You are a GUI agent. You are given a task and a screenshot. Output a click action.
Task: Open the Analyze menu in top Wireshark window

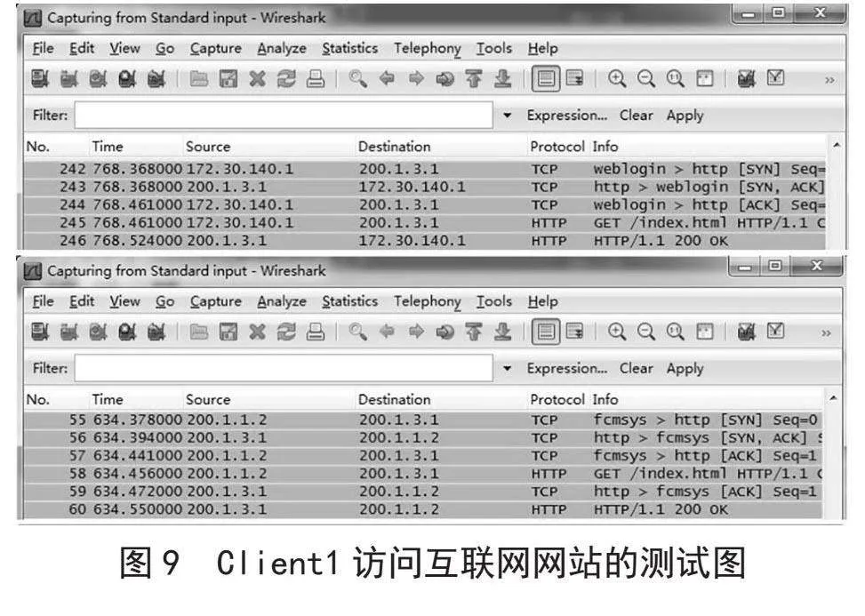tap(281, 49)
